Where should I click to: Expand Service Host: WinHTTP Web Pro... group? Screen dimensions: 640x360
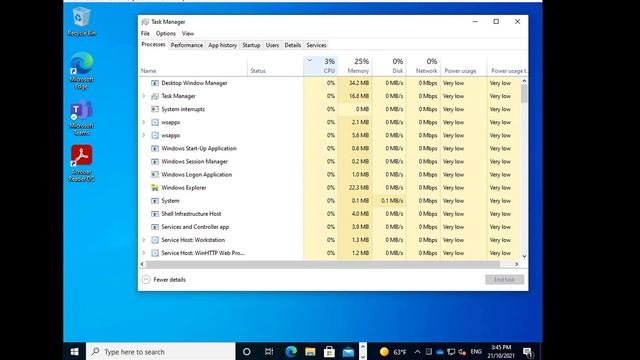coord(144,253)
